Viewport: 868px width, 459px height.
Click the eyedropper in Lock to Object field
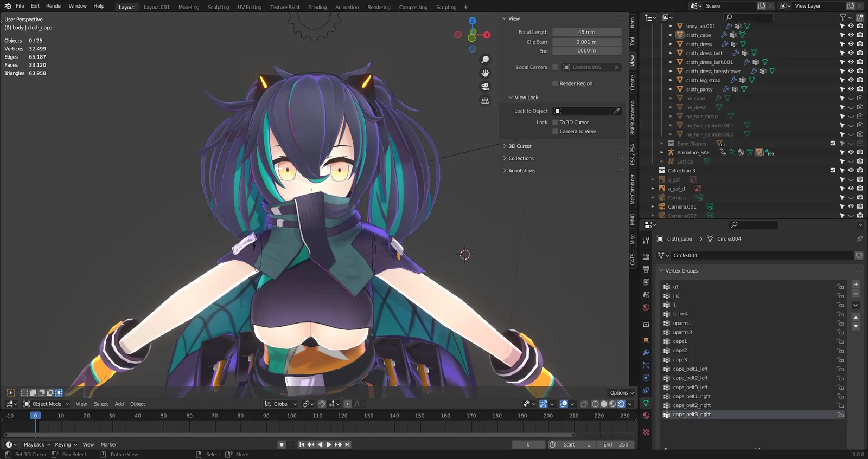[x=617, y=111]
